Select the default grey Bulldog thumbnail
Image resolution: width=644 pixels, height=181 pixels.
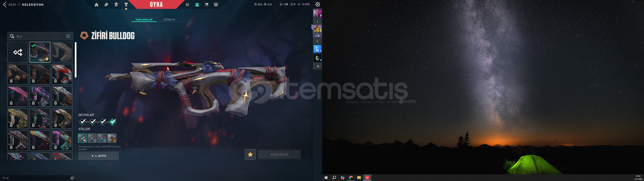pyautogui.click(x=62, y=52)
